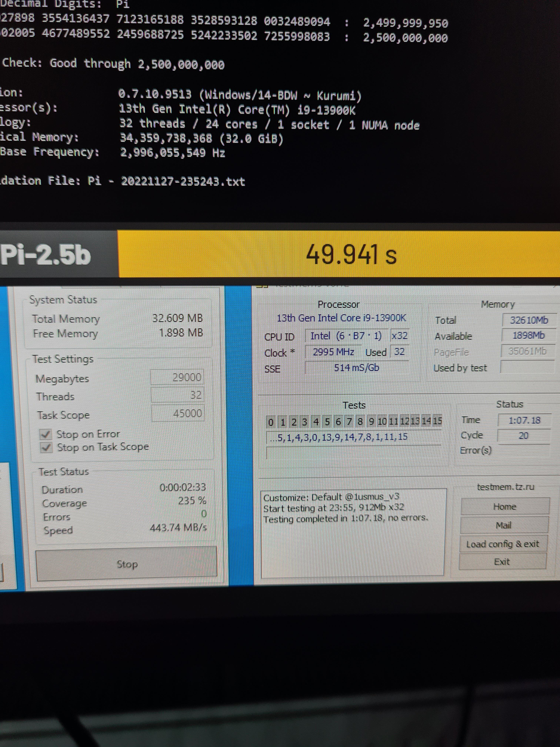
Task: Click the Free Memory value 1.898 MB
Action: click(181, 333)
